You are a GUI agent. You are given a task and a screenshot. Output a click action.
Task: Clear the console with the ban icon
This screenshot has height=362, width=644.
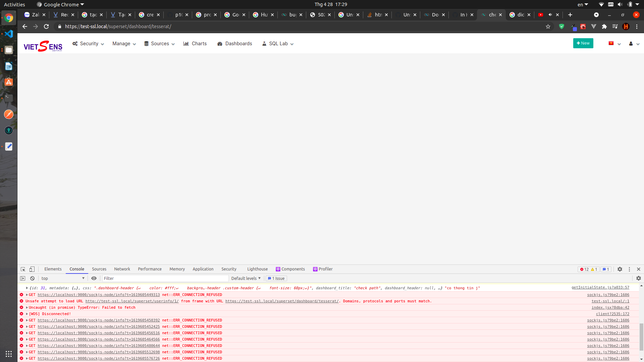click(32, 278)
